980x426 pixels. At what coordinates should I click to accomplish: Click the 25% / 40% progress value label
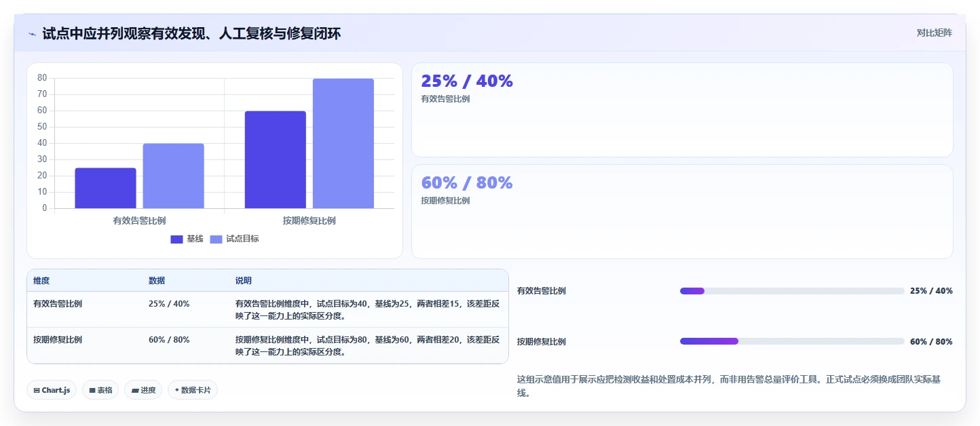coord(931,291)
